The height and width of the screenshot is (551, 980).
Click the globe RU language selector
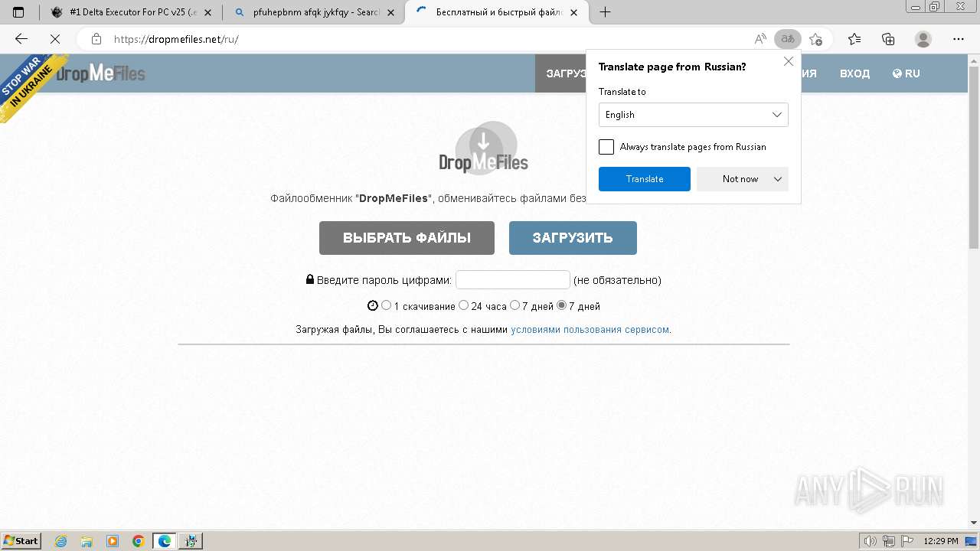click(x=906, y=73)
